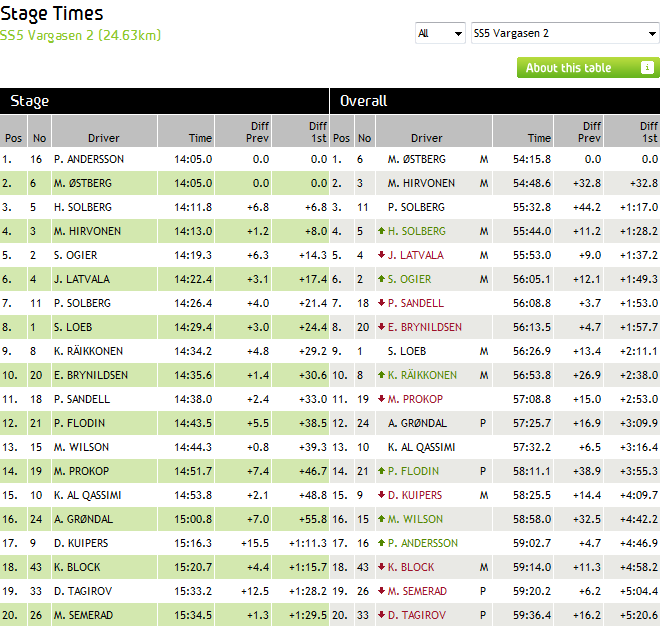Select M. HIRVONEN in the Stage table
The image size is (661, 626).
click(x=87, y=231)
